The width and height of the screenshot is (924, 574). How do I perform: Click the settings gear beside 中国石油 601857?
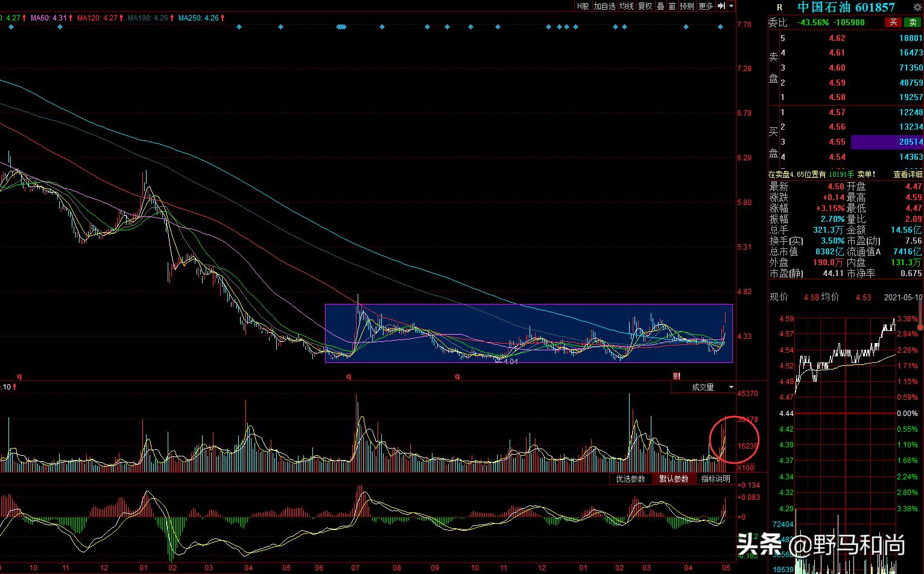pyautogui.click(x=917, y=7)
